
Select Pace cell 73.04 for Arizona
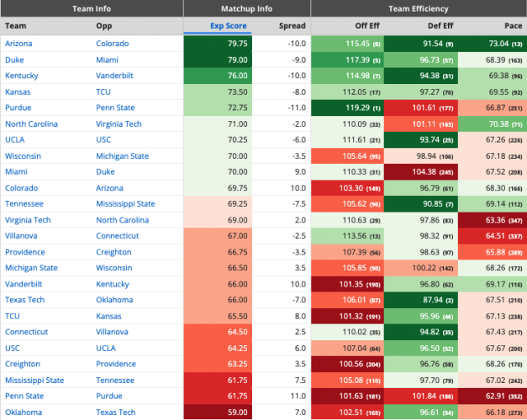point(493,44)
